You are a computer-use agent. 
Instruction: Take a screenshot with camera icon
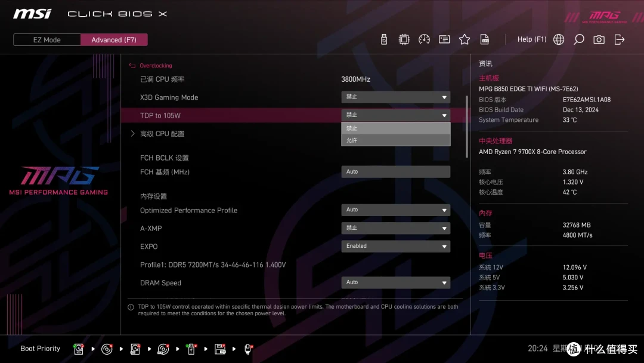599,39
